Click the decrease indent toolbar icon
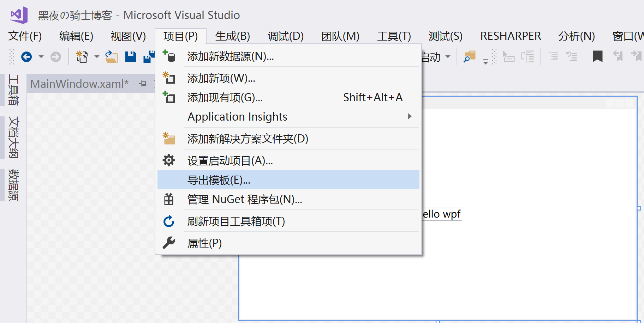The width and height of the screenshot is (644, 323). tap(508, 56)
